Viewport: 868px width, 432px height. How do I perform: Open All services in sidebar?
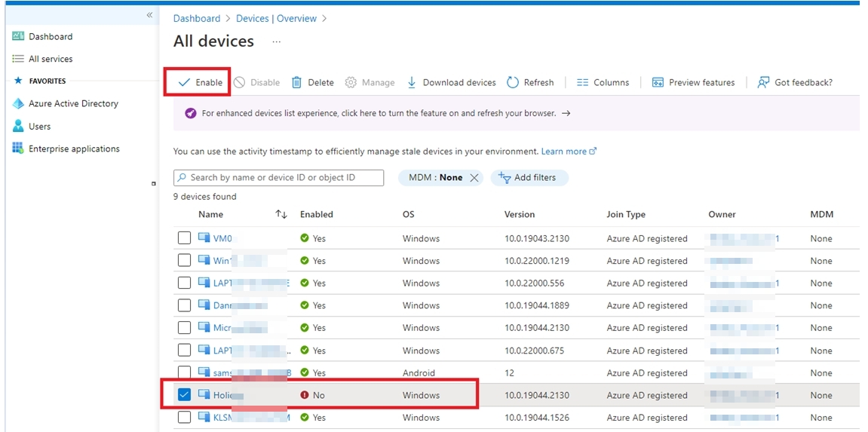point(50,59)
